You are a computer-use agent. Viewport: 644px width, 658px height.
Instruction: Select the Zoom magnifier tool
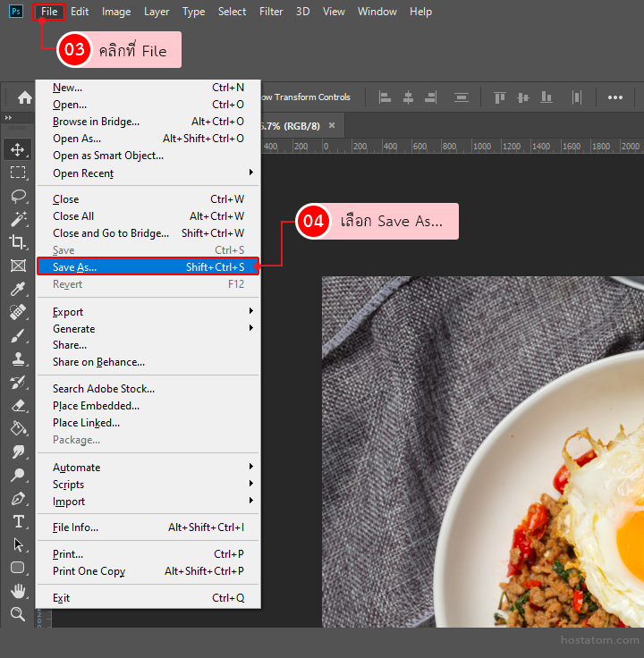click(18, 614)
